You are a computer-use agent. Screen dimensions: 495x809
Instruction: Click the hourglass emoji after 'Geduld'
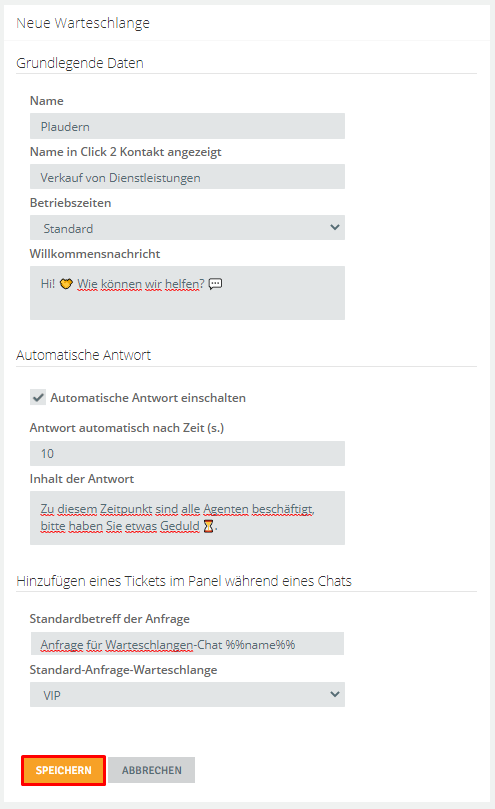(208, 526)
